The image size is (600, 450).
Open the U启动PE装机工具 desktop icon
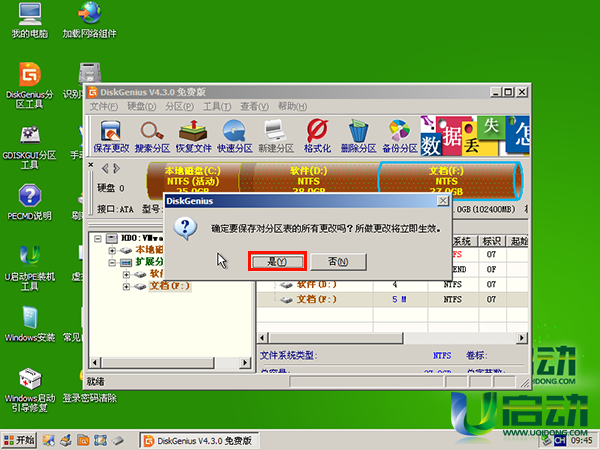point(29,268)
